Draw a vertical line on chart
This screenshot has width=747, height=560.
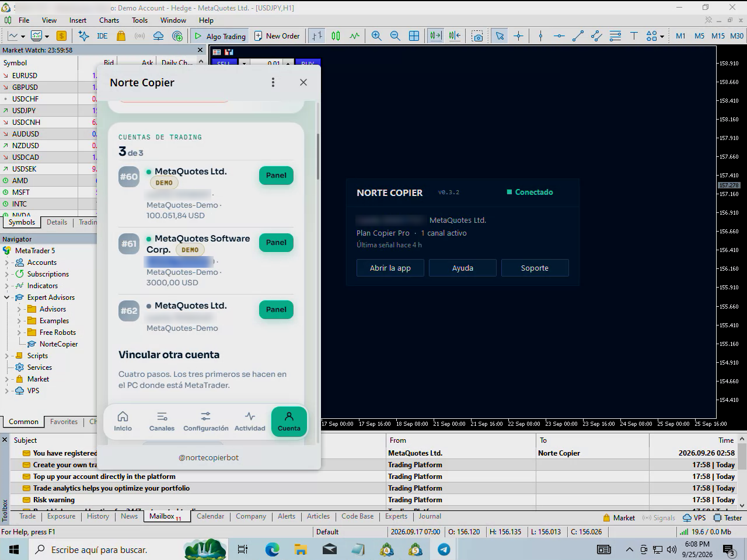pyautogui.click(x=540, y=36)
